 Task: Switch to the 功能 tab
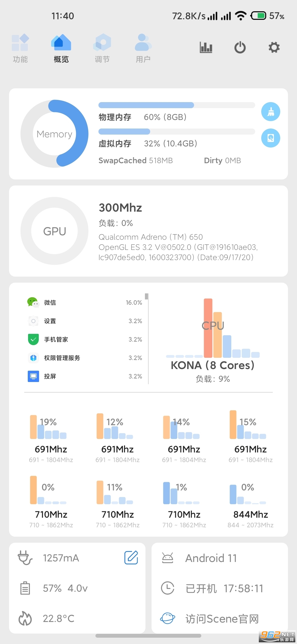point(20,48)
